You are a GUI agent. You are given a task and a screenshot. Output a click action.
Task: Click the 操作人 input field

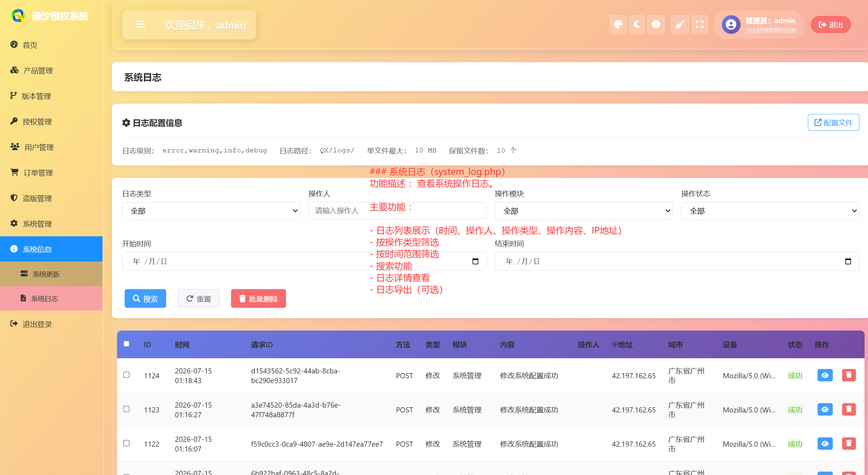point(397,211)
